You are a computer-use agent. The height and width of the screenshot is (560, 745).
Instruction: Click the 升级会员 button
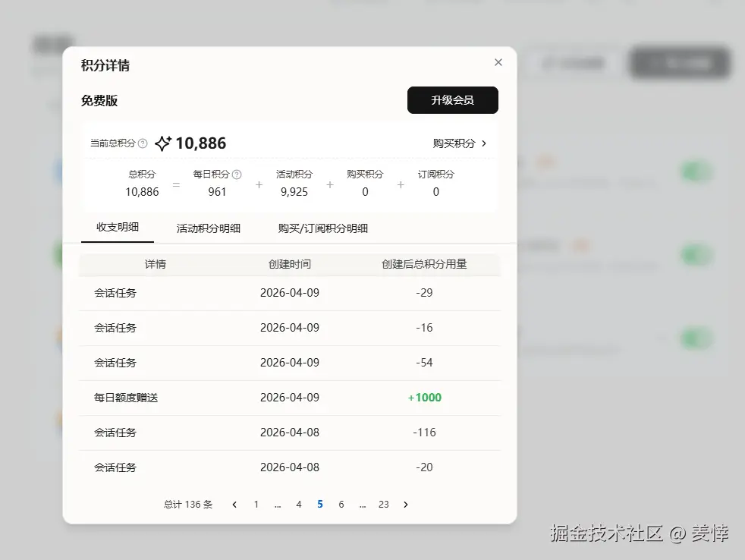coord(453,100)
